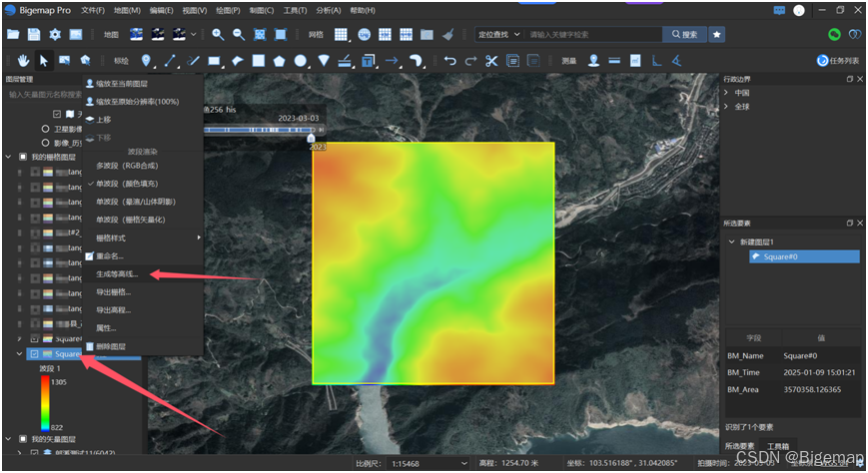Click the chat message icon in title bar
Viewport: 868px width, 473px height.
(x=779, y=11)
